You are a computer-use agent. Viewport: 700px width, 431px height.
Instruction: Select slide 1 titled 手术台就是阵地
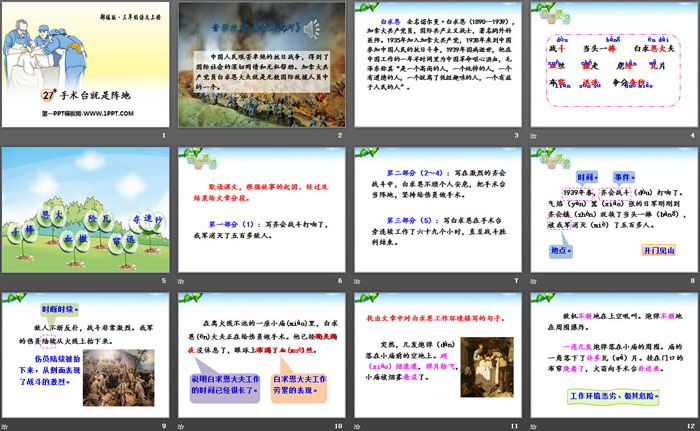click(x=86, y=65)
